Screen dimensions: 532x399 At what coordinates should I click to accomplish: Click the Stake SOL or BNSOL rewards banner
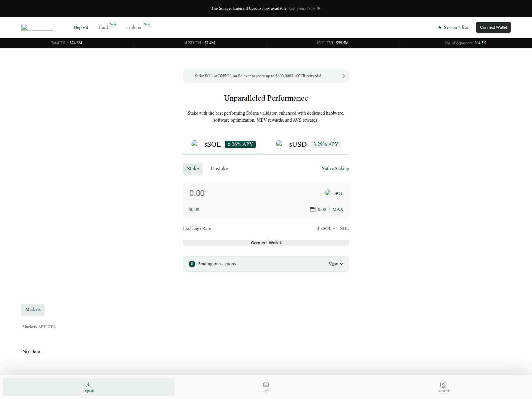pos(266,76)
